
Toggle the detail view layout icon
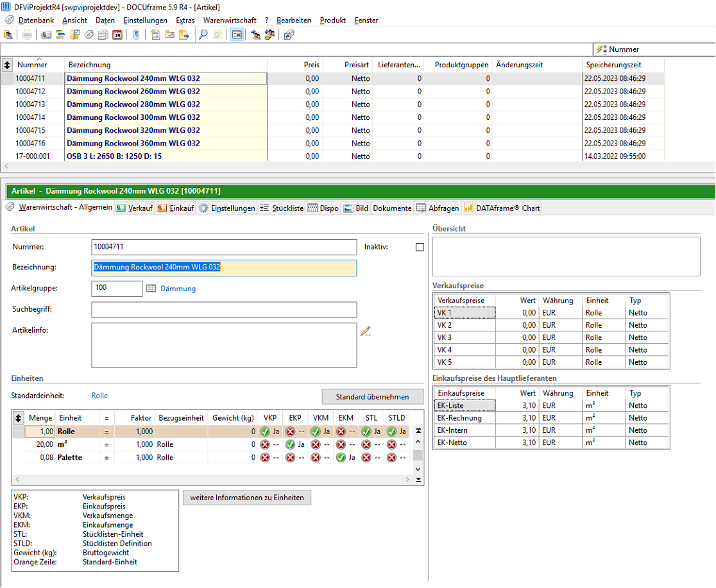(237, 35)
